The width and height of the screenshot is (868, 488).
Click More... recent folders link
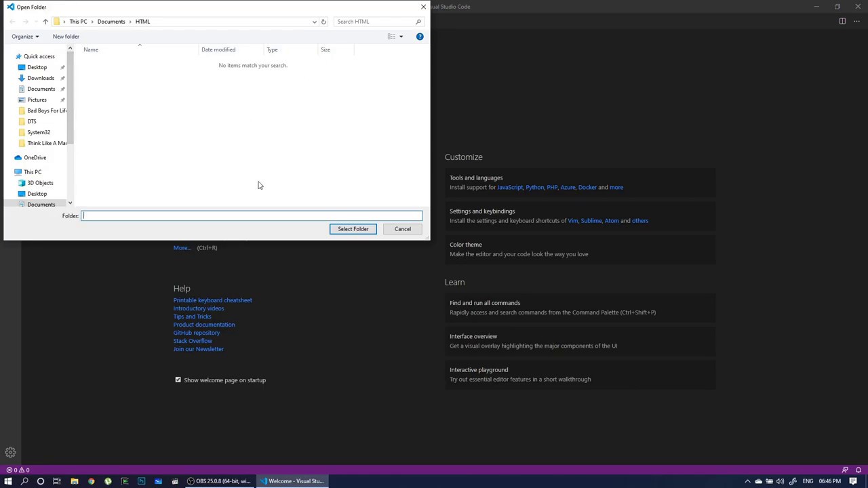[182, 248]
